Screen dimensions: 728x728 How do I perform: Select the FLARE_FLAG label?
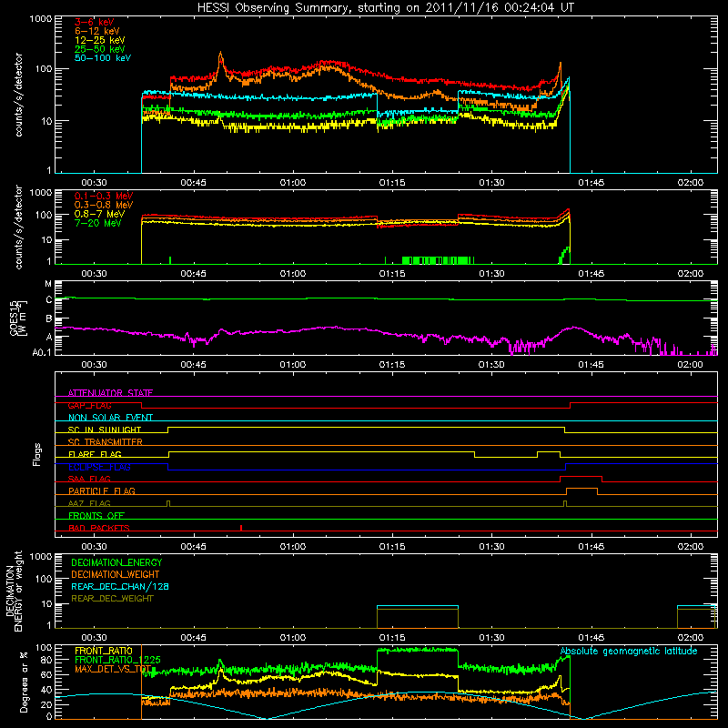click(x=95, y=454)
